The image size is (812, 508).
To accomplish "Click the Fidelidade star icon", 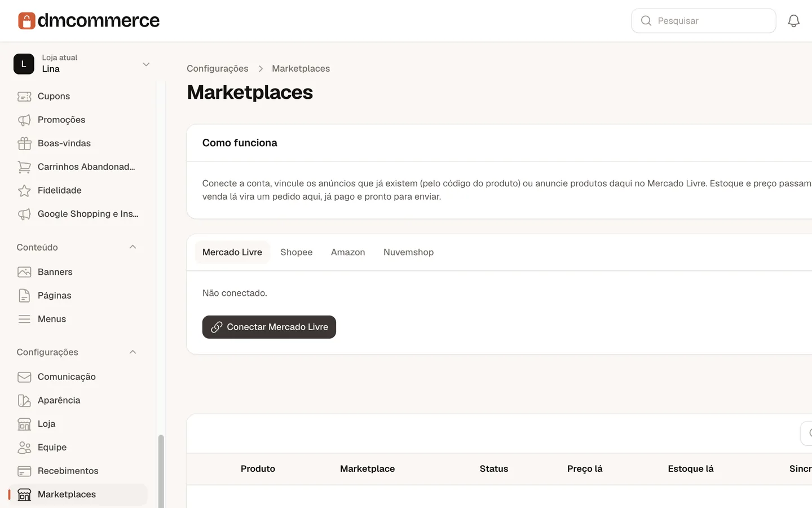I will pos(24,191).
